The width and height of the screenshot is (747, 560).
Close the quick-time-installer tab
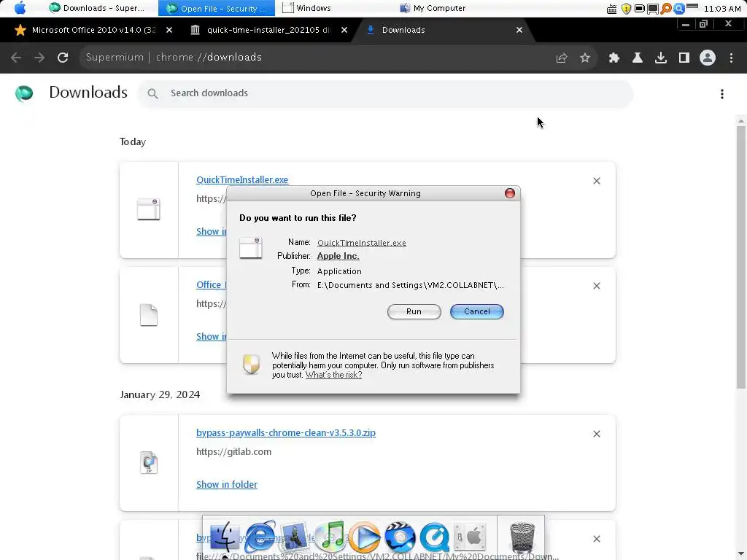pos(344,30)
